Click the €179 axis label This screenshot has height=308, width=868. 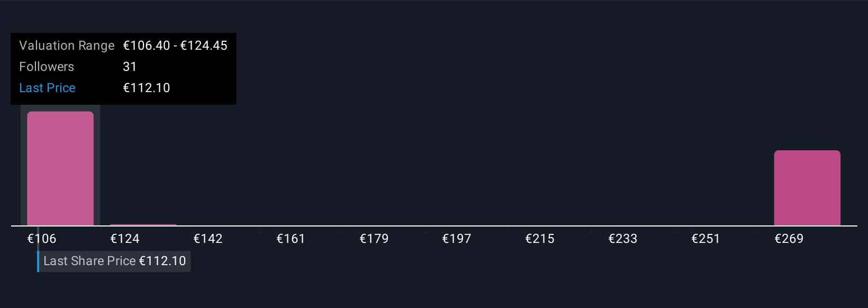374,239
